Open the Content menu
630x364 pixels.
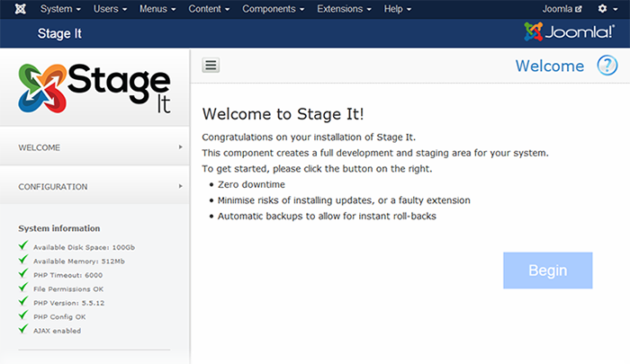[209, 9]
